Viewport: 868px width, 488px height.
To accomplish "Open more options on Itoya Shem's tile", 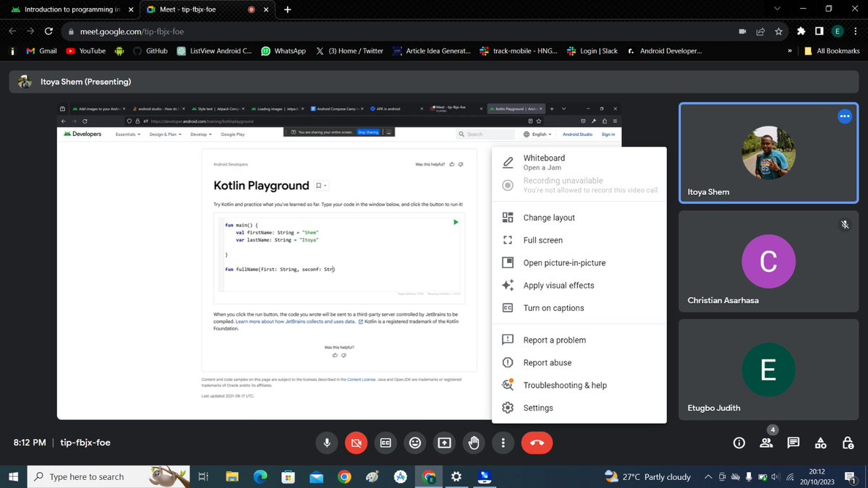I will coord(844,116).
